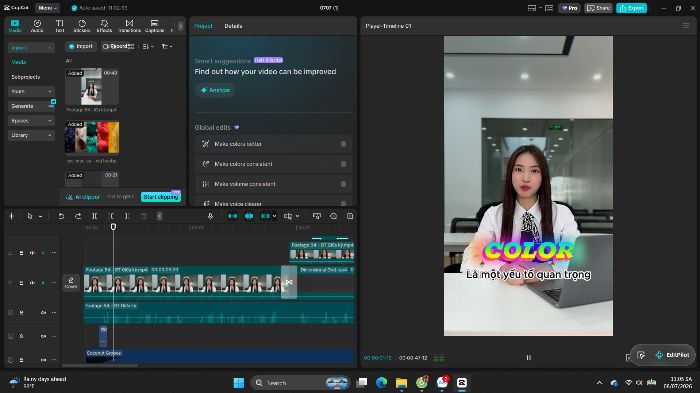Expand the Yours section in the sidebar
Screen dimensions: 700x393
(x=31, y=91)
